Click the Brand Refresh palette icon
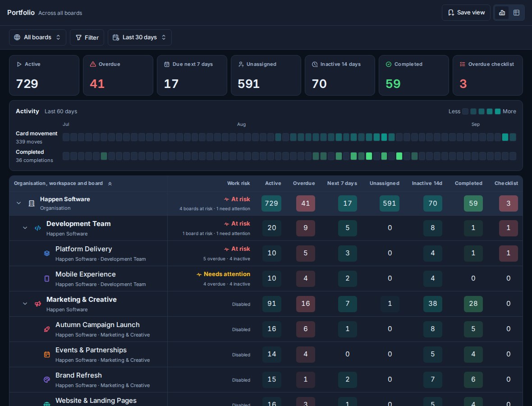The height and width of the screenshot is (406, 532). click(x=47, y=379)
